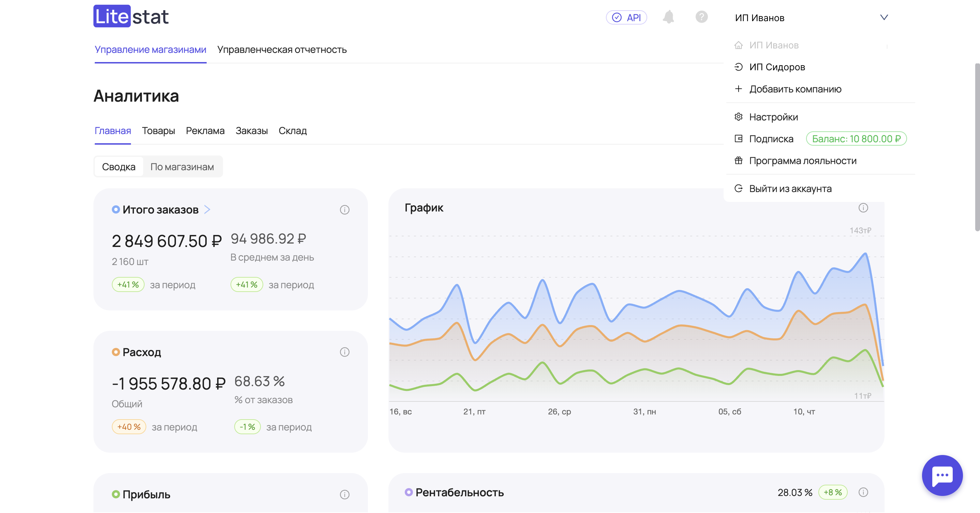Show info for Рентабельность card
Viewport: 980px width, 513px height.
pyautogui.click(x=863, y=493)
